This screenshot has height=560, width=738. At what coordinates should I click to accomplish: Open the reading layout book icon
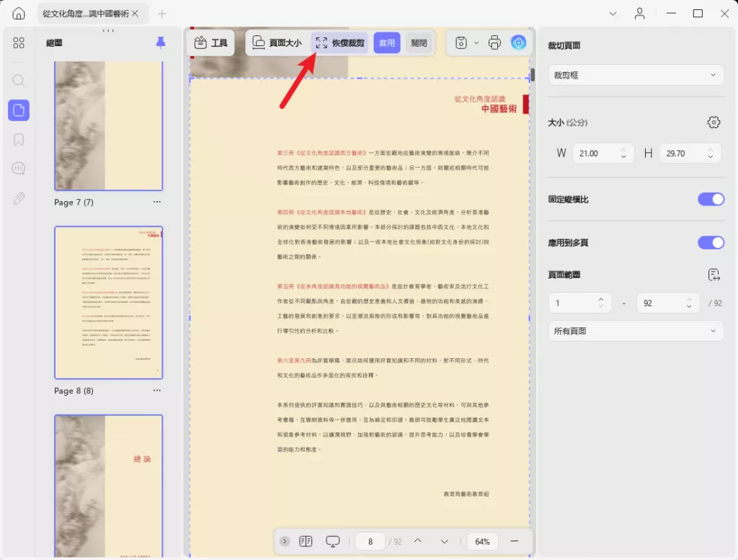[306, 541]
